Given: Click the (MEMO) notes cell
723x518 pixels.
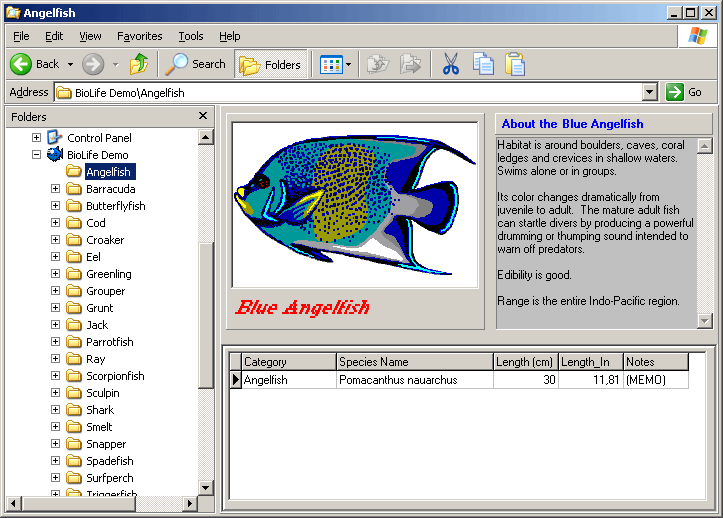Looking at the screenshot, I should tap(656, 380).
